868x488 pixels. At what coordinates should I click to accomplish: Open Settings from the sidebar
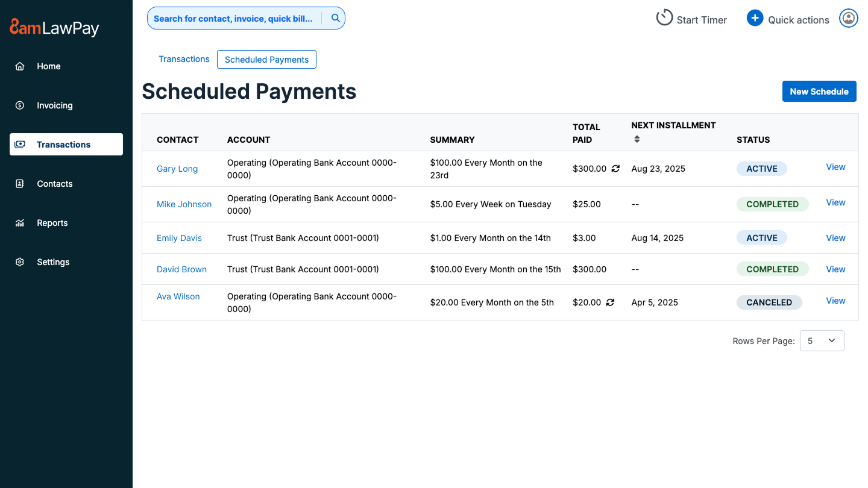53,261
